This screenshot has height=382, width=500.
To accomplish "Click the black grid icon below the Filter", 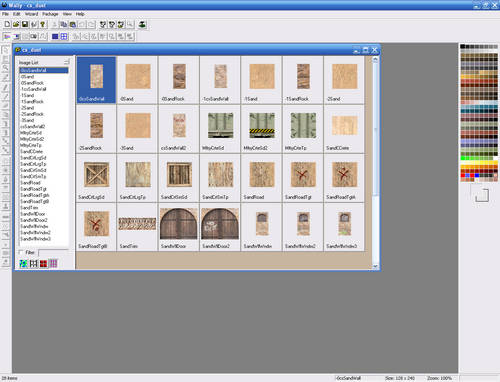I will pos(33,264).
